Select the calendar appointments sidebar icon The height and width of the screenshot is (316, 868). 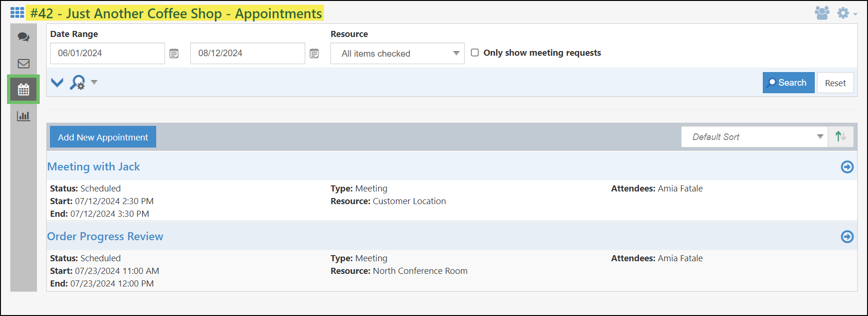pyautogui.click(x=23, y=89)
